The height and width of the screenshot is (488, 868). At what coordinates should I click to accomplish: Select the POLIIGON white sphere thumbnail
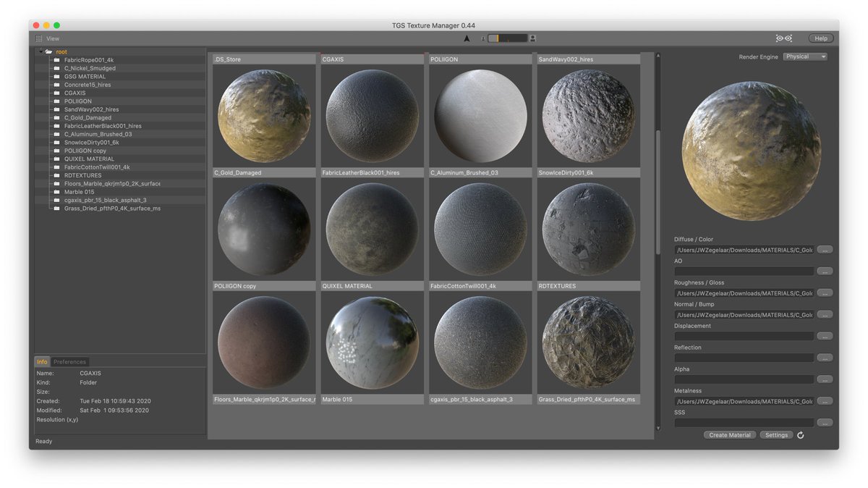click(x=480, y=116)
